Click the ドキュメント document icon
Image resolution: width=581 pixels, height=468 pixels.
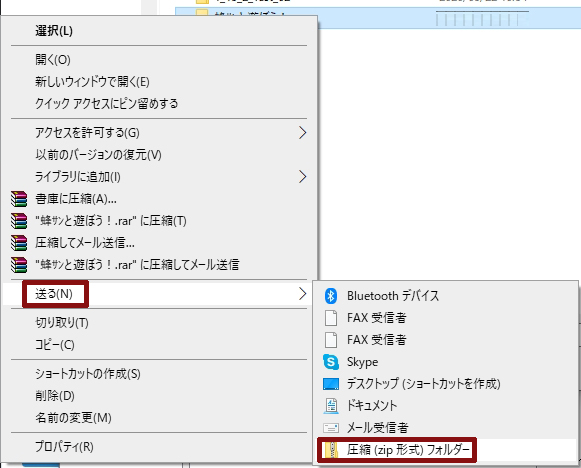pos(331,406)
